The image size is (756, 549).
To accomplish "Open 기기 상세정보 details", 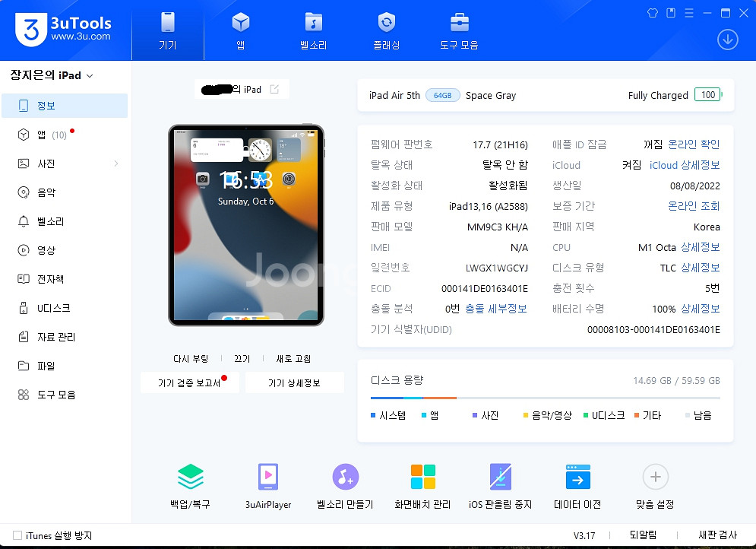I will (x=294, y=382).
